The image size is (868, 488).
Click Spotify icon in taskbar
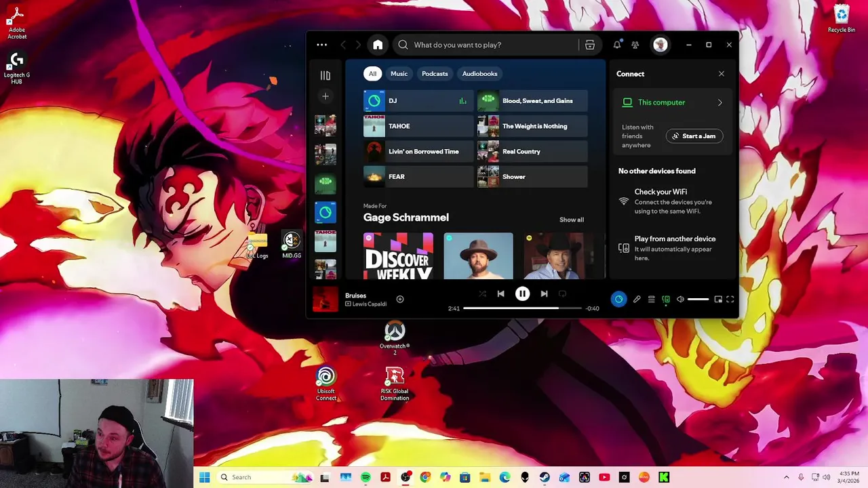[366, 477]
